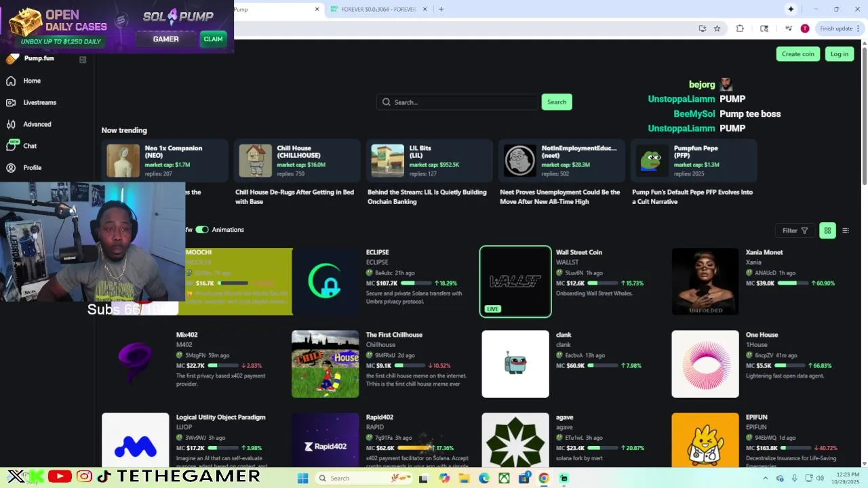868x488 pixels.
Task: Click the Gemini sparkle icon in Chrome
Action: click(x=791, y=9)
